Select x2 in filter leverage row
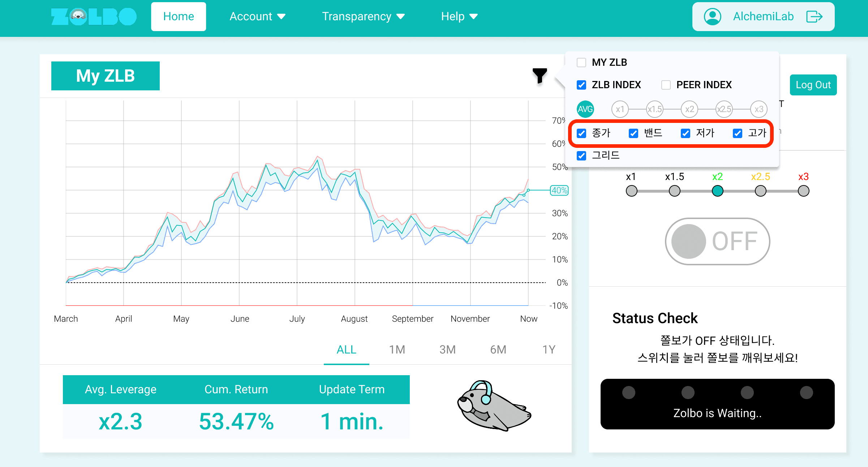The width and height of the screenshot is (868, 467). 689,109
